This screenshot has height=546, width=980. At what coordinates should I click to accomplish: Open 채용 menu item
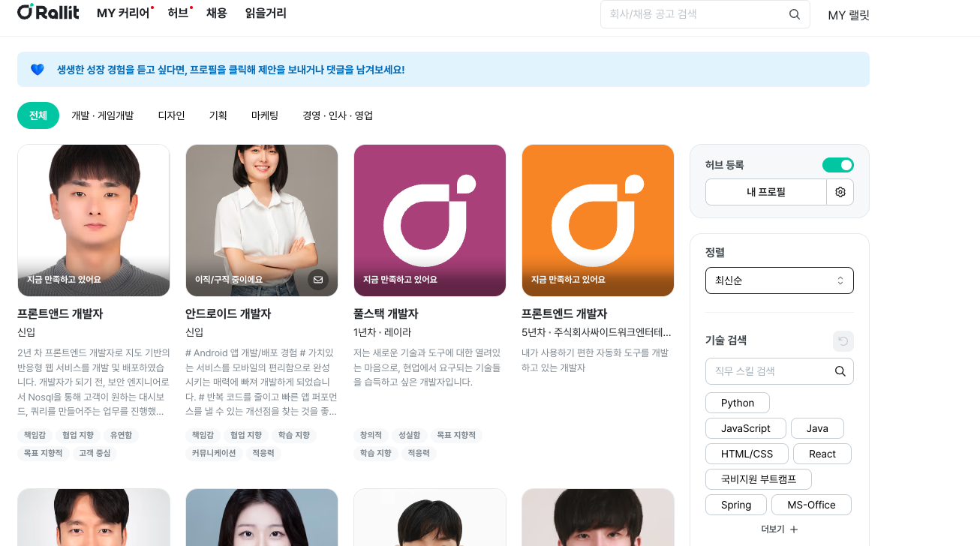click(x=217, y=13)
